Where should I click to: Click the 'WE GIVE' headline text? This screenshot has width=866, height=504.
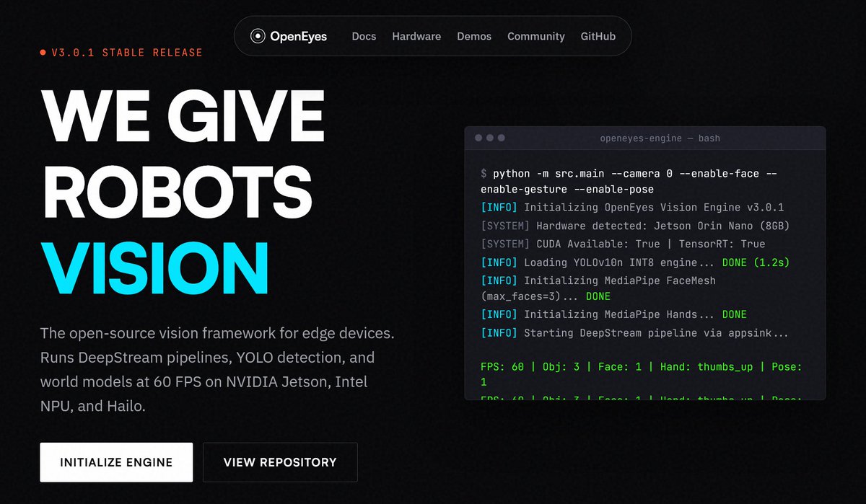[x=183, y=117]
